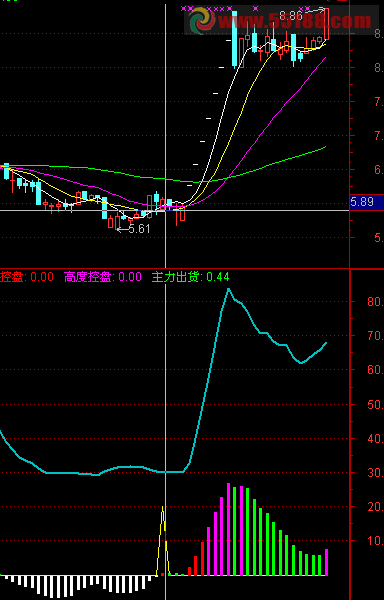The width and height of the screenshot is (384, 600).
Task: Click the 8.86 high price annotation
Action: coord(291,16)
